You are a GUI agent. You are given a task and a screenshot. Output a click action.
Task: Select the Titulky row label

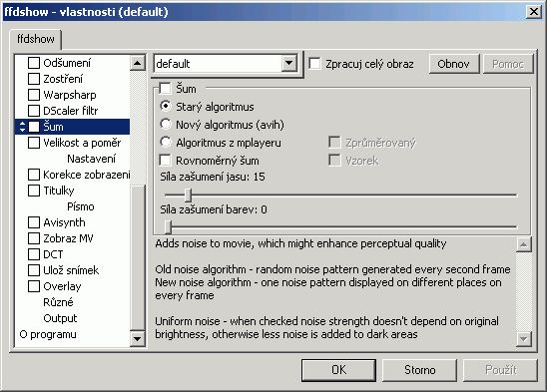tap(59, 191)
